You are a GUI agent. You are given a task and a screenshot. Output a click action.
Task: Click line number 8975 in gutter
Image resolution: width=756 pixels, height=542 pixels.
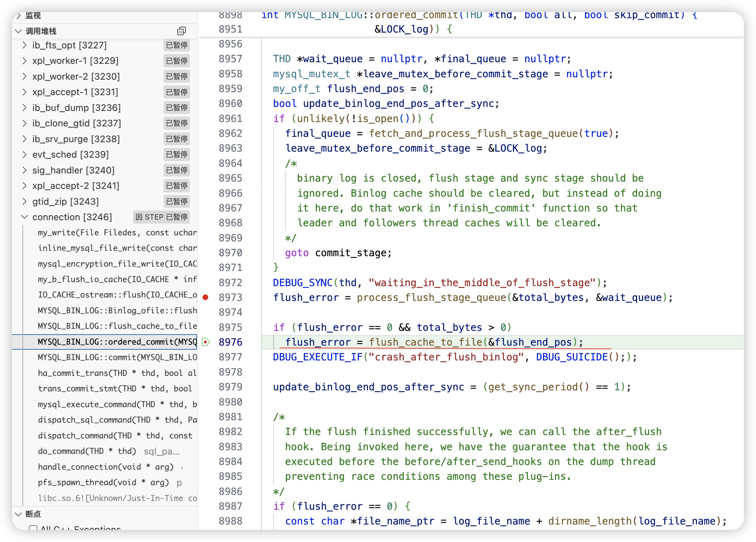coord(230,327)
